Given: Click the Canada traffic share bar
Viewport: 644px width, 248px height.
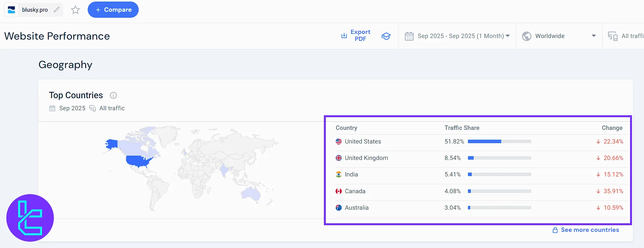Looking at the screenshot, I should coord(499,191).
